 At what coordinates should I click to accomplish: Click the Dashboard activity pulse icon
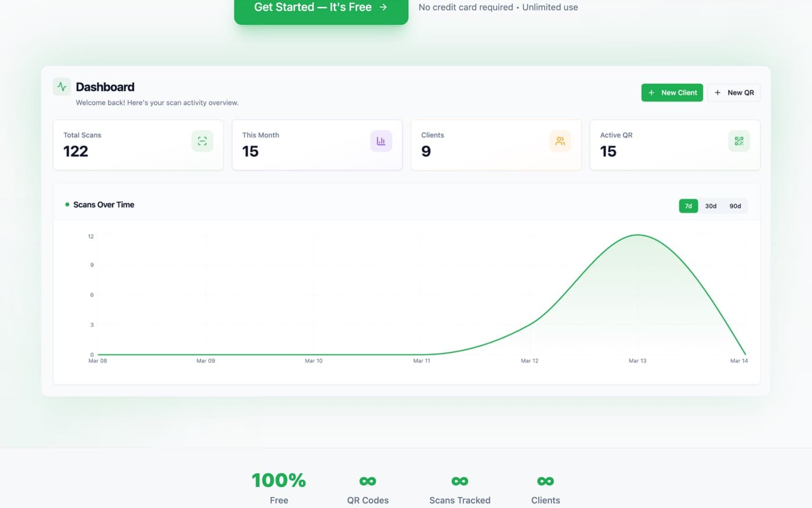click(x=61, y=87)
